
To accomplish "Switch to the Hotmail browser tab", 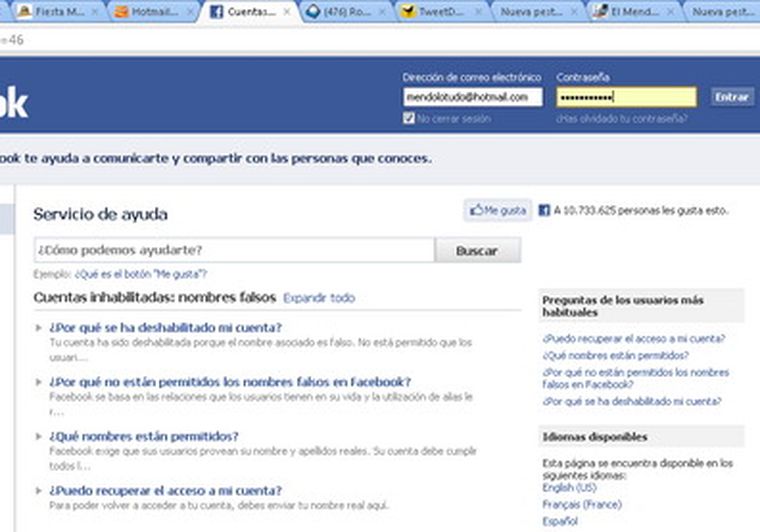I will (150, 13).
